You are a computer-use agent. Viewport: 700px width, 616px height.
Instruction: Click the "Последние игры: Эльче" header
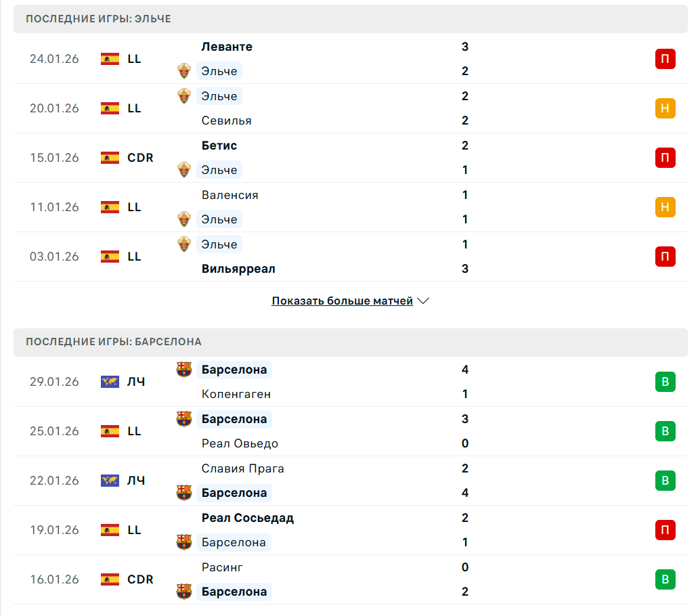98,19
